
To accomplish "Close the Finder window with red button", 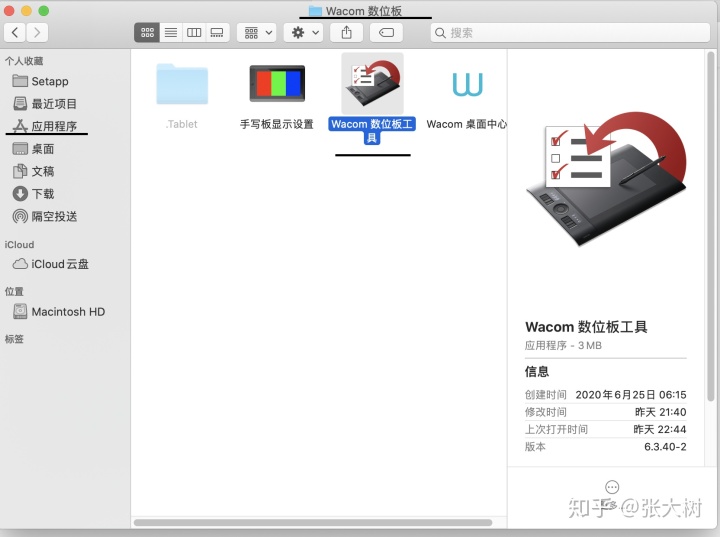I will [9, 11].
